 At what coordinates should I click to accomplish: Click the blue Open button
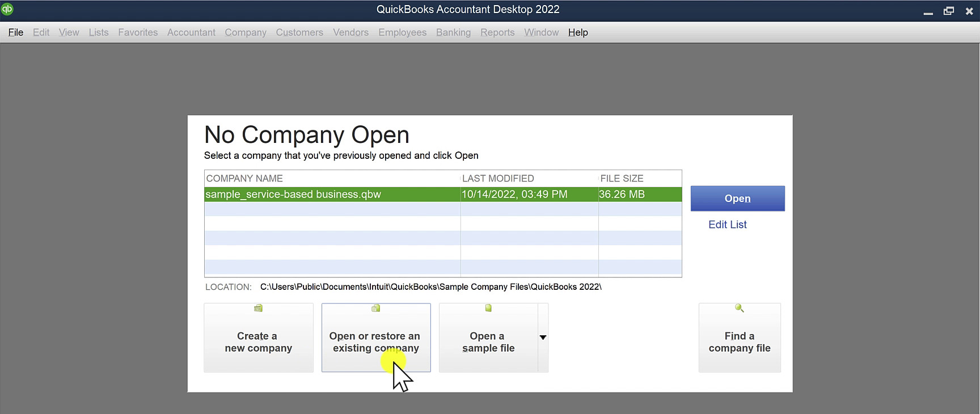coord(737,198)
